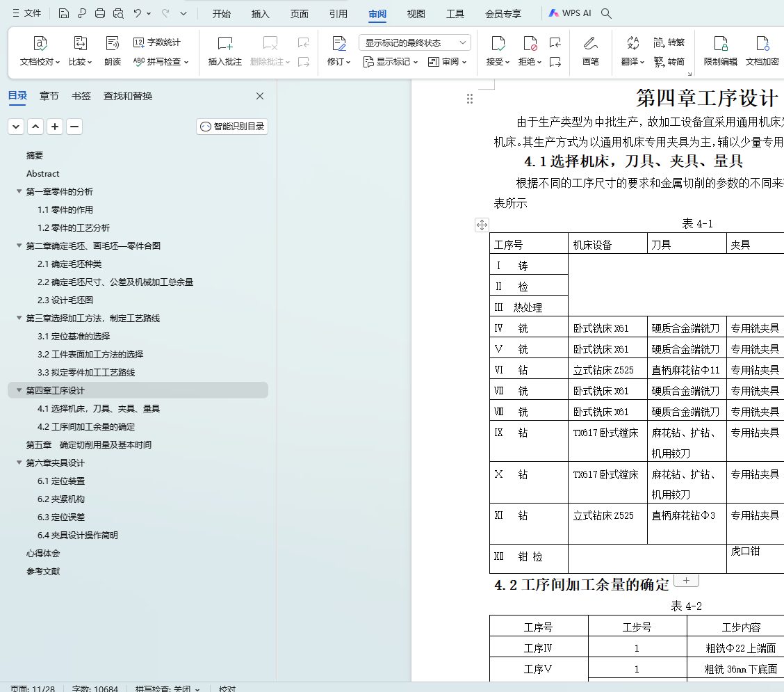Open the 会员专享 tab
The width and height of the screenshot is (784, 692).
click(503, 14)
